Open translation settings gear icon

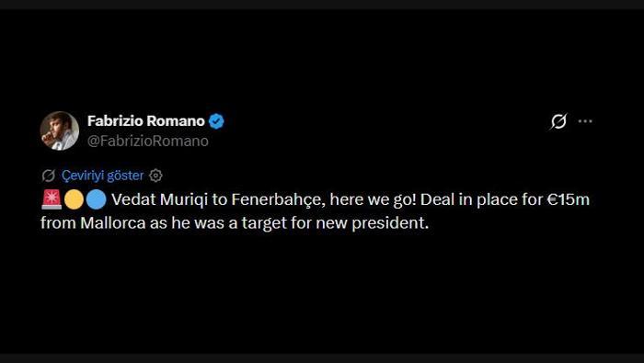pyautogui.click(x=155, y=176)
